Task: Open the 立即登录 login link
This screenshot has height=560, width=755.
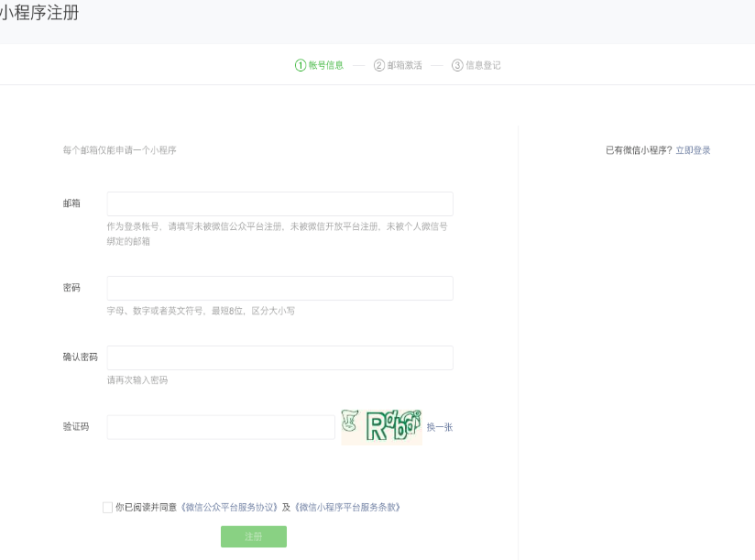Action: click(x=693, y=150)
